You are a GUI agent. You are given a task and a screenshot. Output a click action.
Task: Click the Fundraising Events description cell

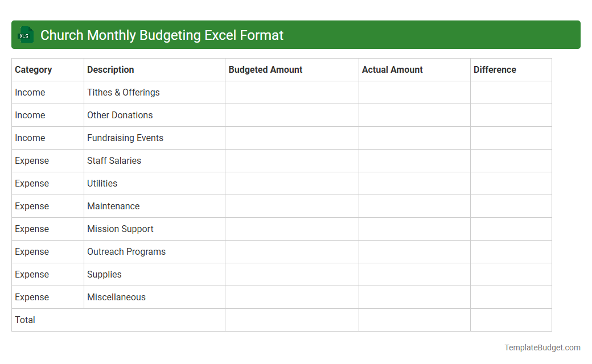[125, 138]
